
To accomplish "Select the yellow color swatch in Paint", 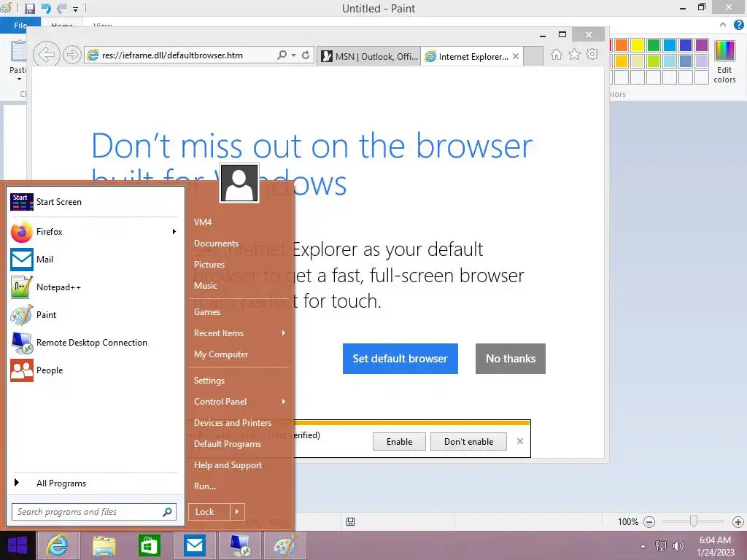I will click(638, 45).
